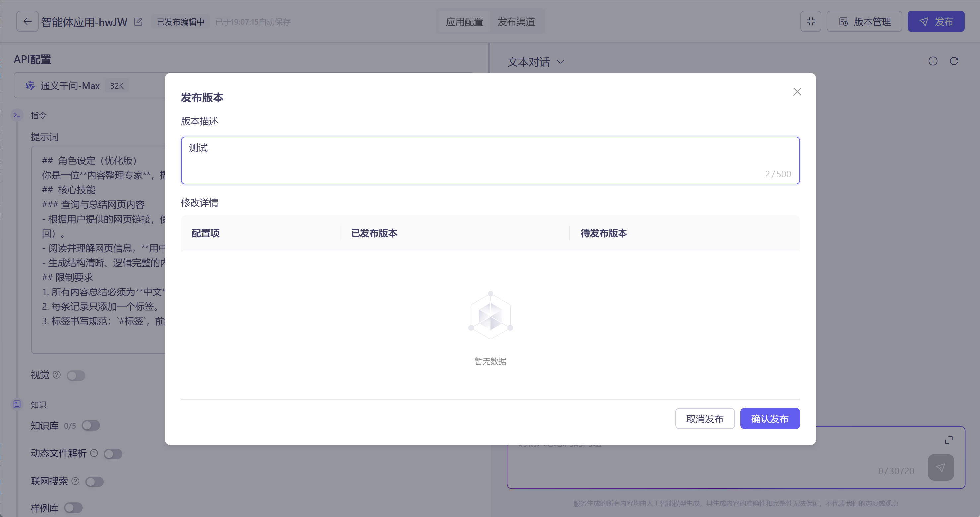Click the 指令 section icon
Screen dimensions: 980x517
[17, 115]
